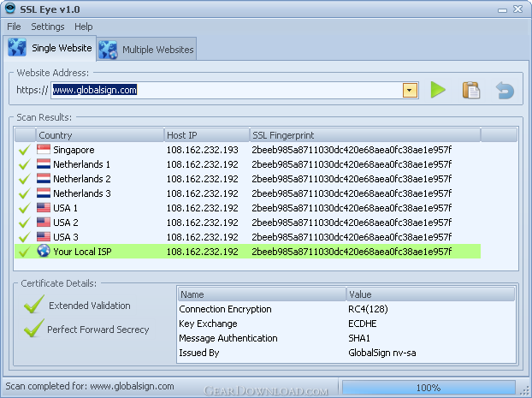
Task: Click the Issued By row name
Action: coord(198,353)
